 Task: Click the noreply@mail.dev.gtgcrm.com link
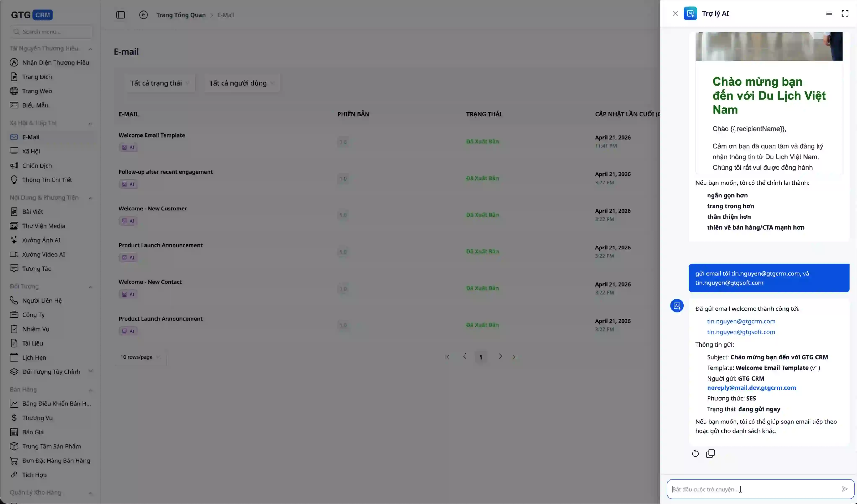751,388
